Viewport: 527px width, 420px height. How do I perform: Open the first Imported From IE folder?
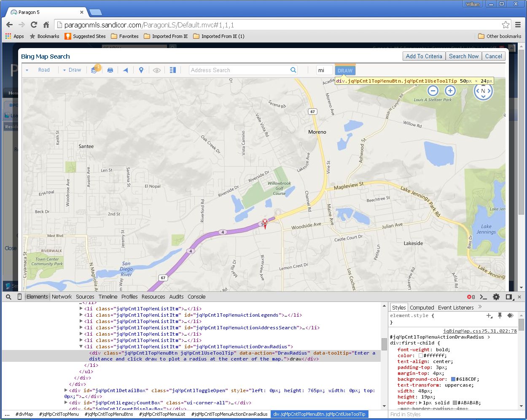point(166,36)
